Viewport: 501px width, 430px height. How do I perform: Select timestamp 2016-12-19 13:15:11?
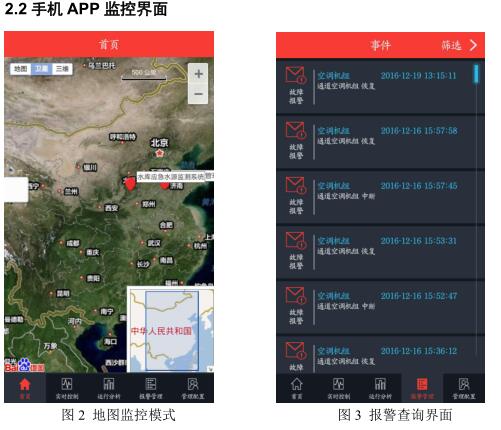[418, 76]
